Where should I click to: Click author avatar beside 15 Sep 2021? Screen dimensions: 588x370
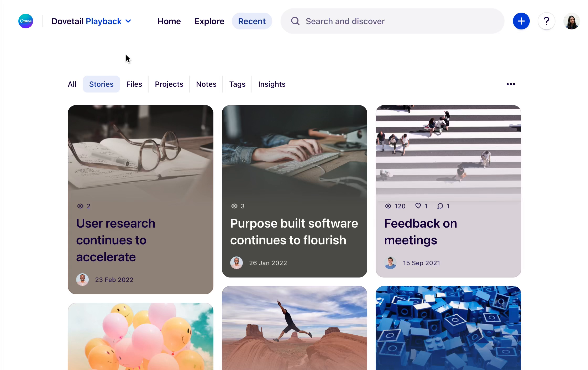tap(390, 263)
